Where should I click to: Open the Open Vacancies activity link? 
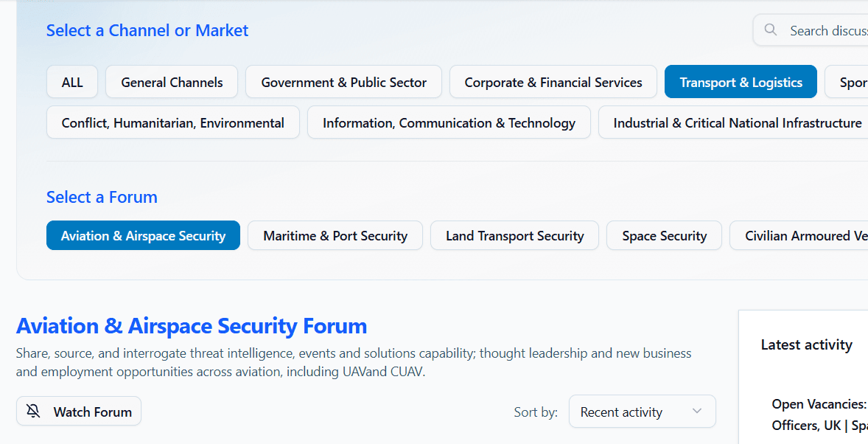coord(818,414)
